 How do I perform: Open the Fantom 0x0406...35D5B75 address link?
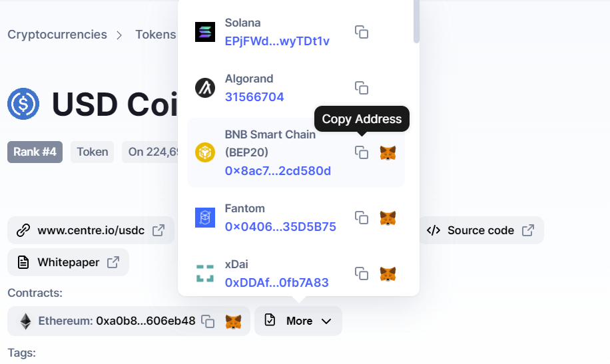point(280,227)
